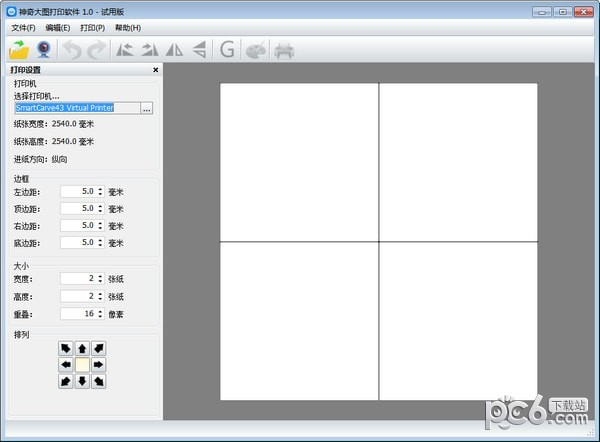Open the 文件(F) menu

23,28
